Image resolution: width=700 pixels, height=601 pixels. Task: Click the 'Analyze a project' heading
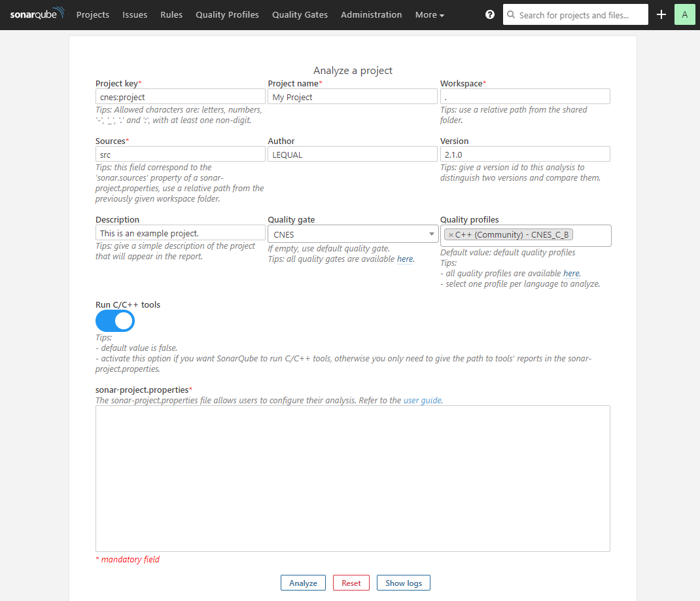pos(353,71)
